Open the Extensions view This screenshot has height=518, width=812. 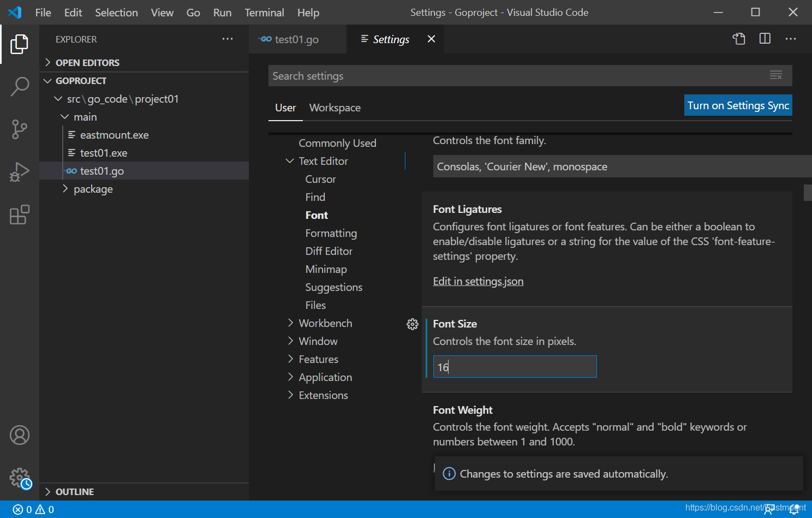click(20, 215)
